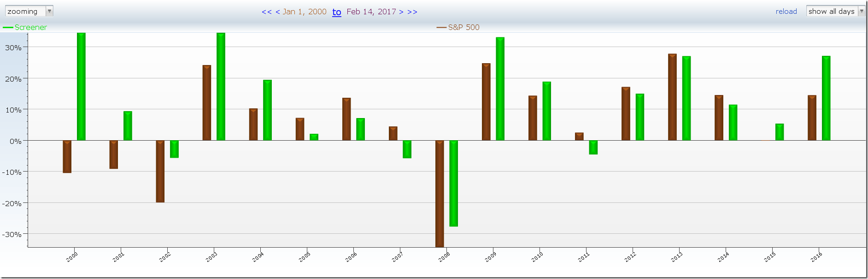Select the green Screener bar for 2011
This screenshot has width=868, height=279.
(593, 148)
